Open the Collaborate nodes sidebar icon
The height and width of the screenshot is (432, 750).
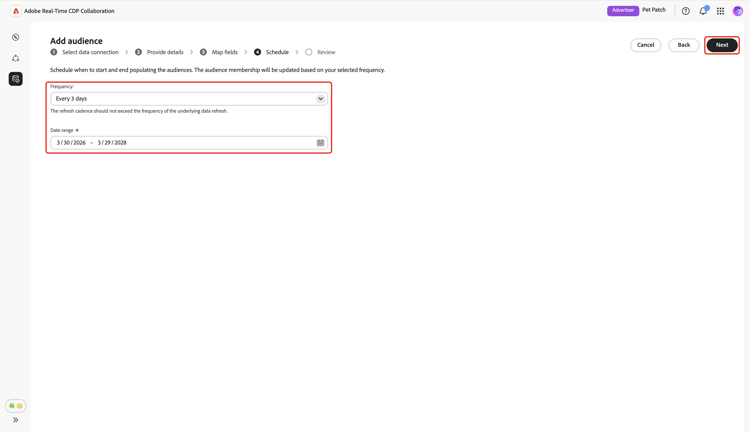(16, 58)
